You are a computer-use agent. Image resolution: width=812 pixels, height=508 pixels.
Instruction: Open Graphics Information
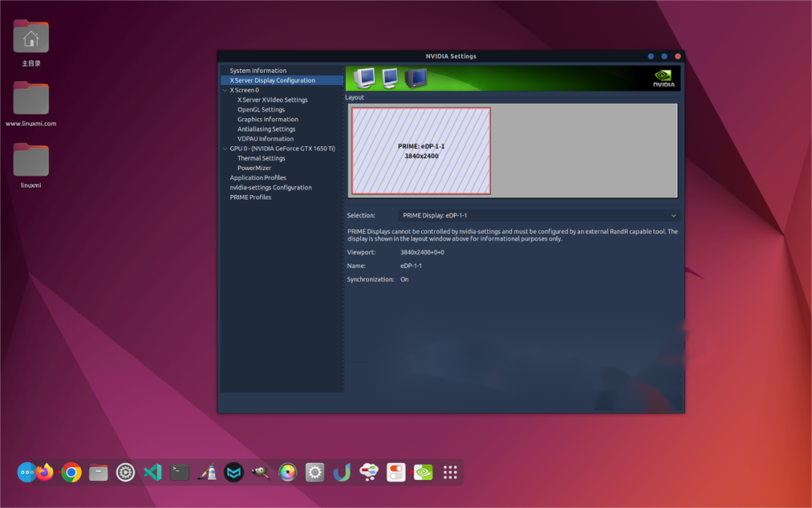[268, 119]
